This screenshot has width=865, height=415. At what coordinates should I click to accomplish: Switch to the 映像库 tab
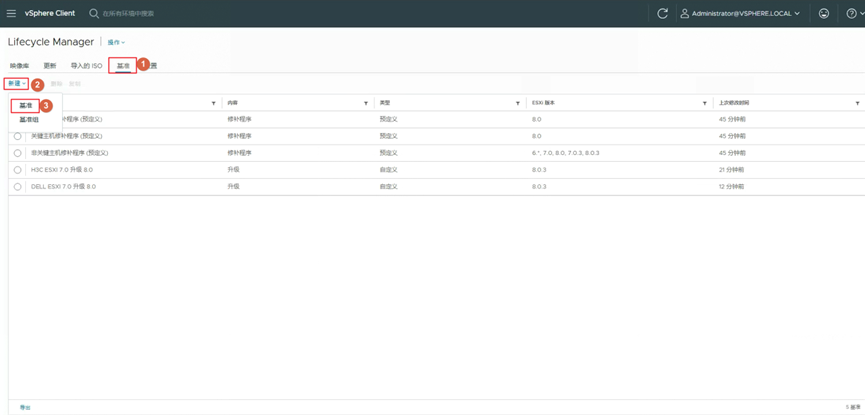coord(19,66)
